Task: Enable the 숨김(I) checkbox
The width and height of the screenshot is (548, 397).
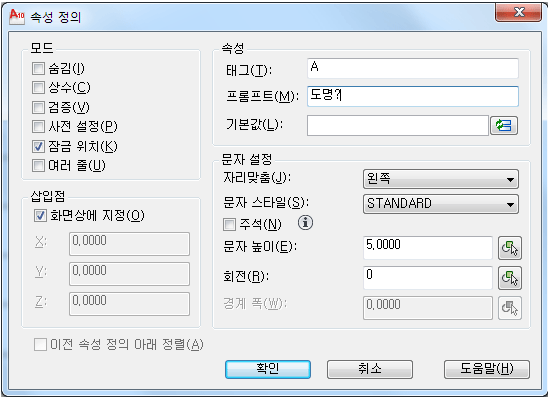Action: 38,68
